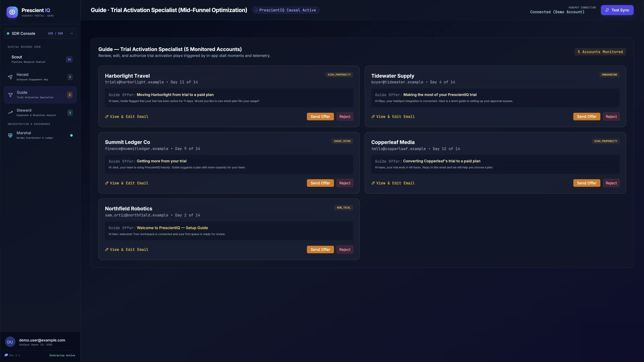Image resolution: width=644 pixels, height=362 pixels.
Task: Open View & Edit Email for Harborlight
Action: (x=127, y=117)
